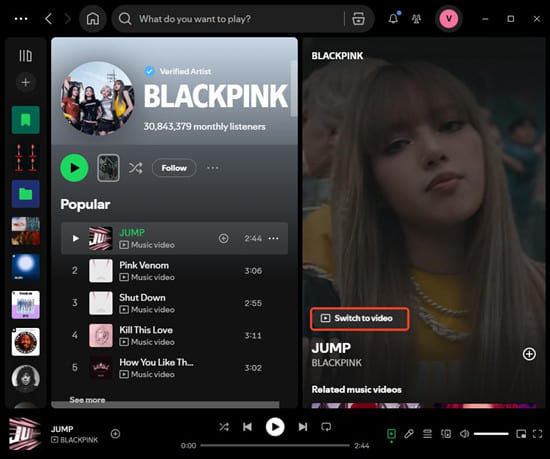Viewport: 550px width, 459px height.
Task: Click the JUMP cover in player bar
Action: 25,434
